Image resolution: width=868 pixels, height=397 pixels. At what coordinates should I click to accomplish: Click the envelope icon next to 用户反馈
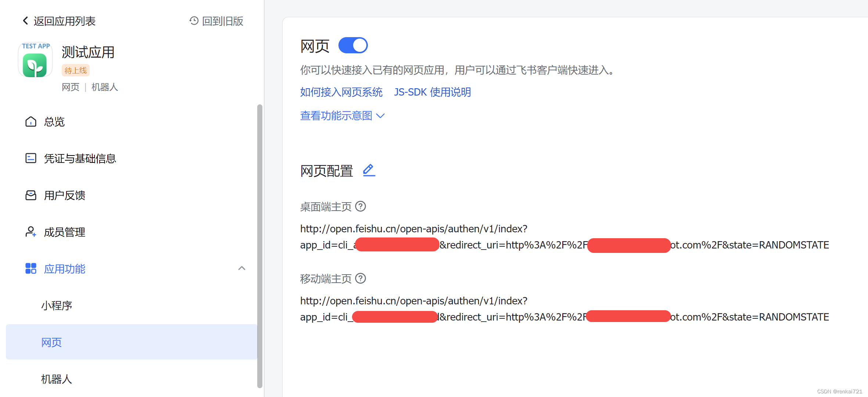tap(31, 195)
